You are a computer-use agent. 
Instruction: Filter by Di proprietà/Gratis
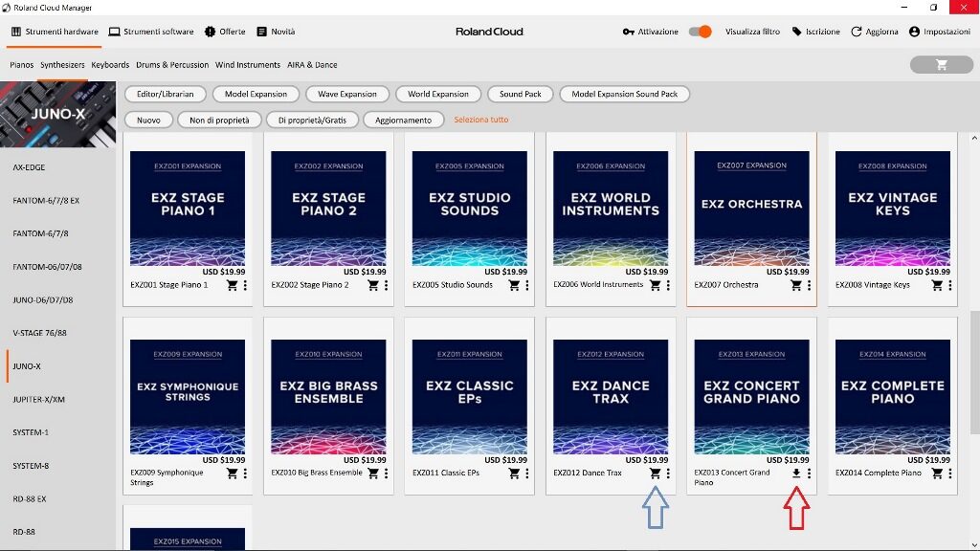[x=312, y=120]
